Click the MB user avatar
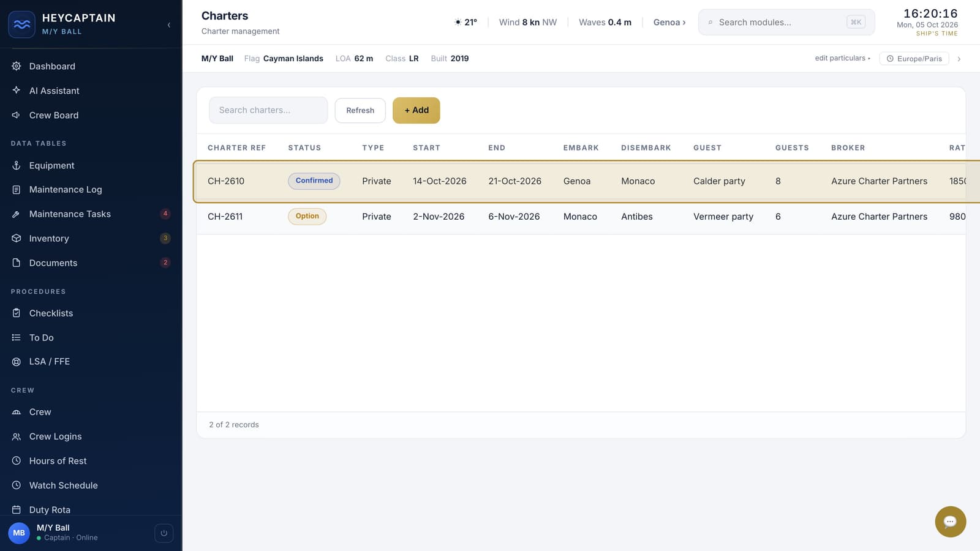This screenshot has height=551, width=980. pyautogui.click(x=19, y=533)
